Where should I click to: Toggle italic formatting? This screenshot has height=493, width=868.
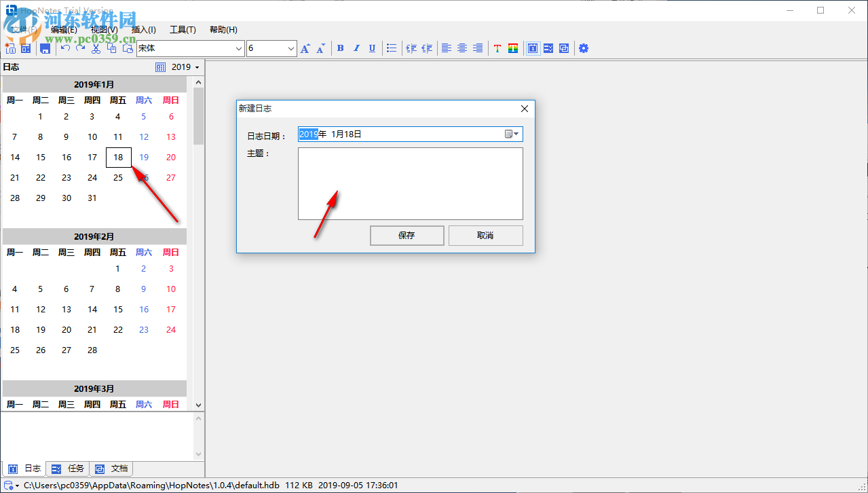point(356,48)
